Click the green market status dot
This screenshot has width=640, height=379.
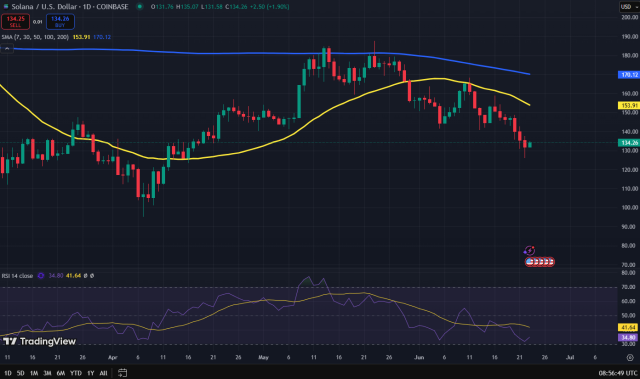[x=140, y=7]
